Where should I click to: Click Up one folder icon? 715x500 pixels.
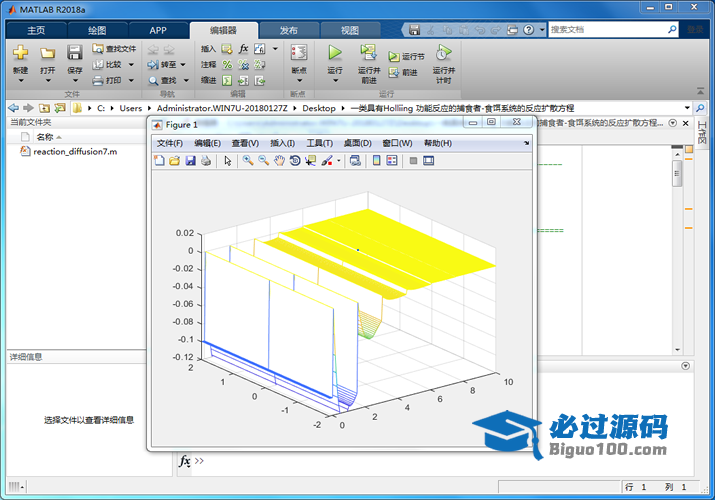44,108
